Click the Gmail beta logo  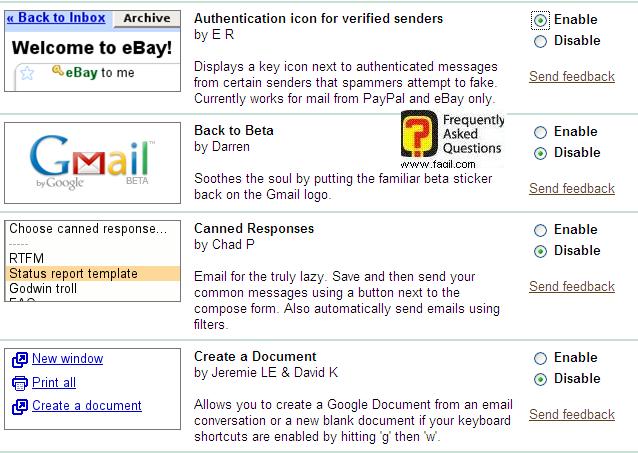pyautogui.click(x=91, y=163)
